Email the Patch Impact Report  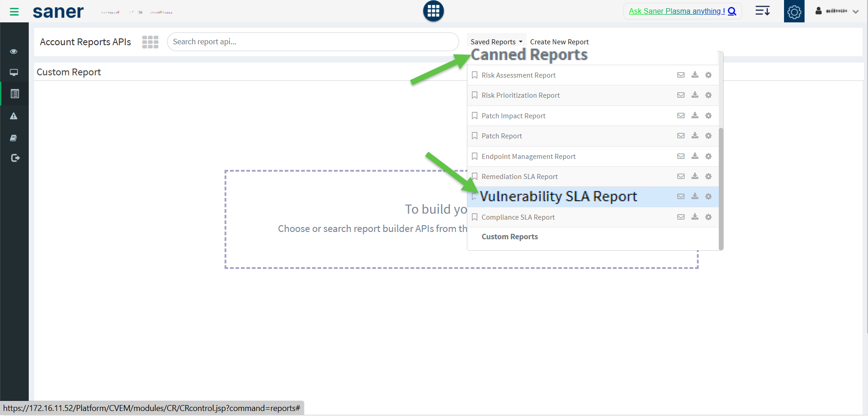point(680,116)
